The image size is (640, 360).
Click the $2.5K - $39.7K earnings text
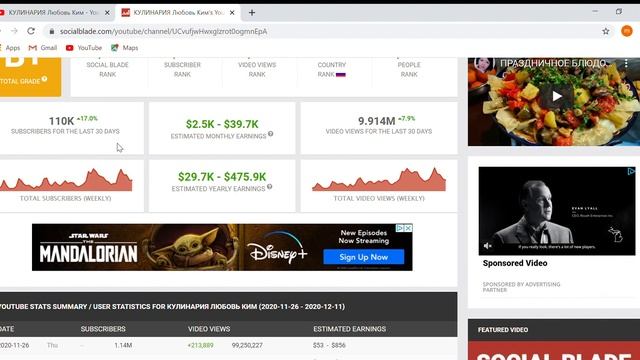222,124
